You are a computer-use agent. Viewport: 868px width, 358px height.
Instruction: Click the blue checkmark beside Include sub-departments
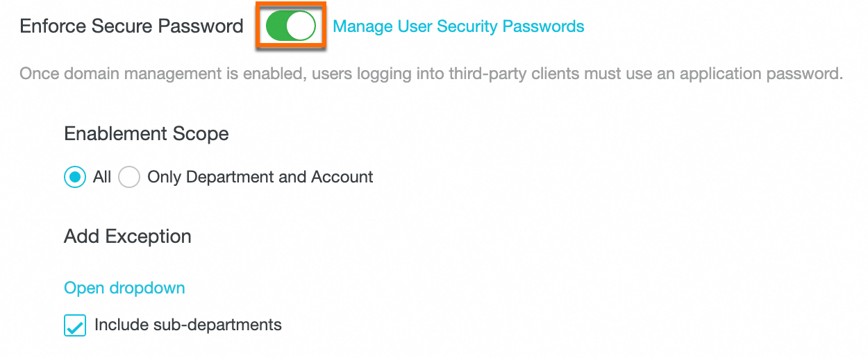tap(75, 325)
